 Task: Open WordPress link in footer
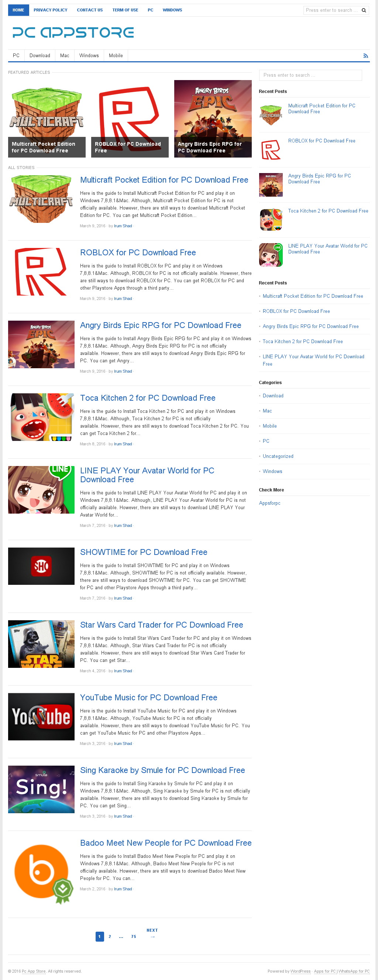coord(300,971)
